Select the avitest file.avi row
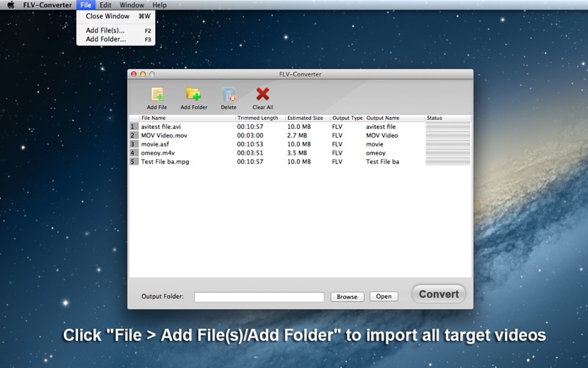588x368 pixels. [300, 127]
